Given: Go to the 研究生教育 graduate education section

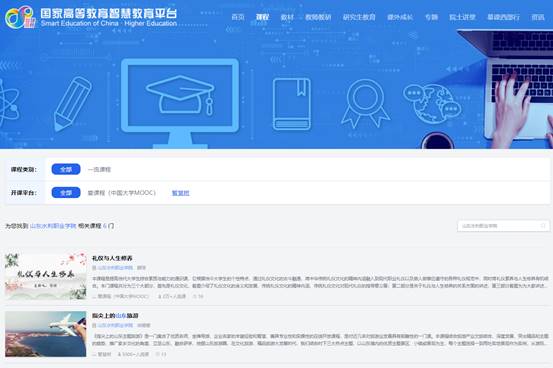Looking at the screenshot, I should point(359,17).
